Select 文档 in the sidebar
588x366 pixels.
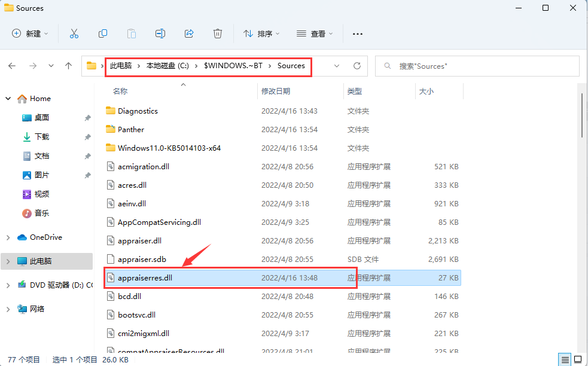coord(35,156)
